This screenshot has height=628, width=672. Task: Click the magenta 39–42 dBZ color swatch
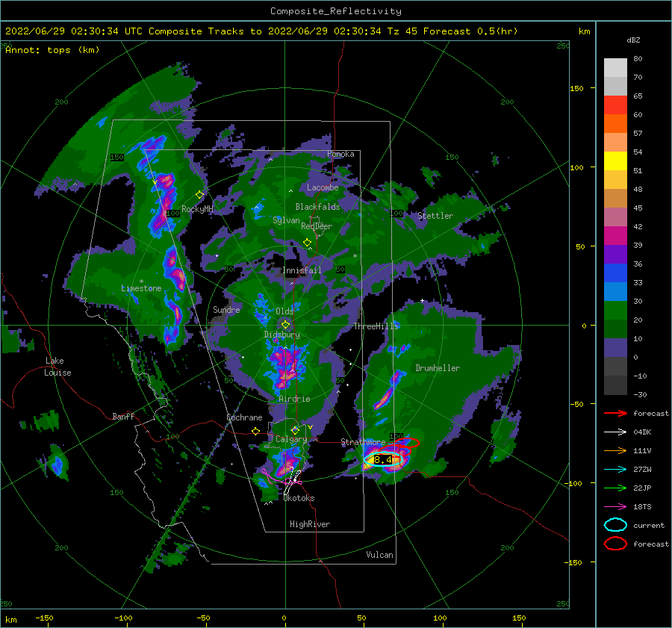click(615, 236)
